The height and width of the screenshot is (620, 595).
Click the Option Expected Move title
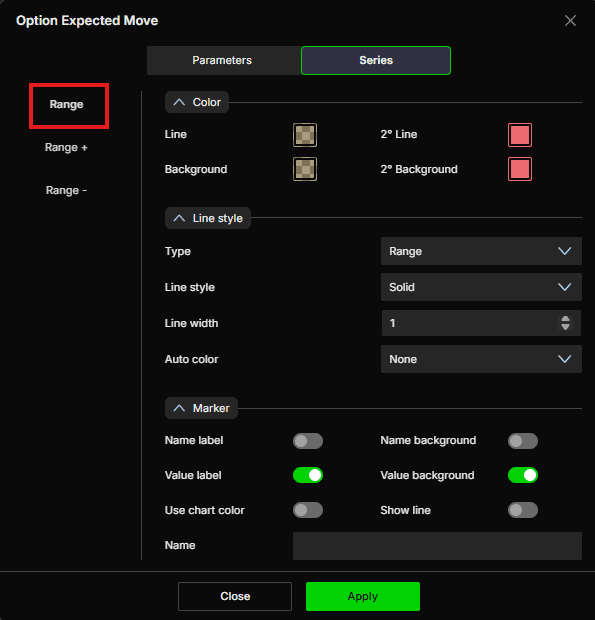(87, 21)
